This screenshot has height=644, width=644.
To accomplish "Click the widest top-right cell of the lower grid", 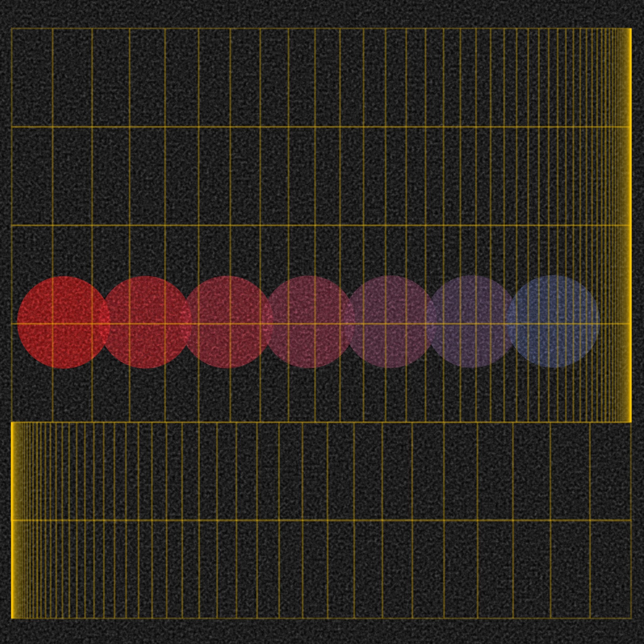I will click(611, 471).
